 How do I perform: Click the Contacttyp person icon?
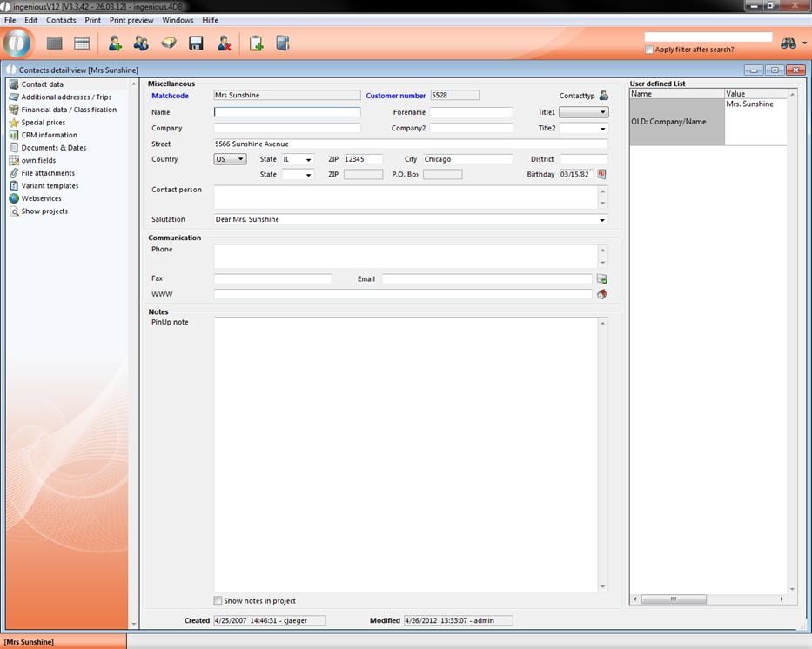604,96
